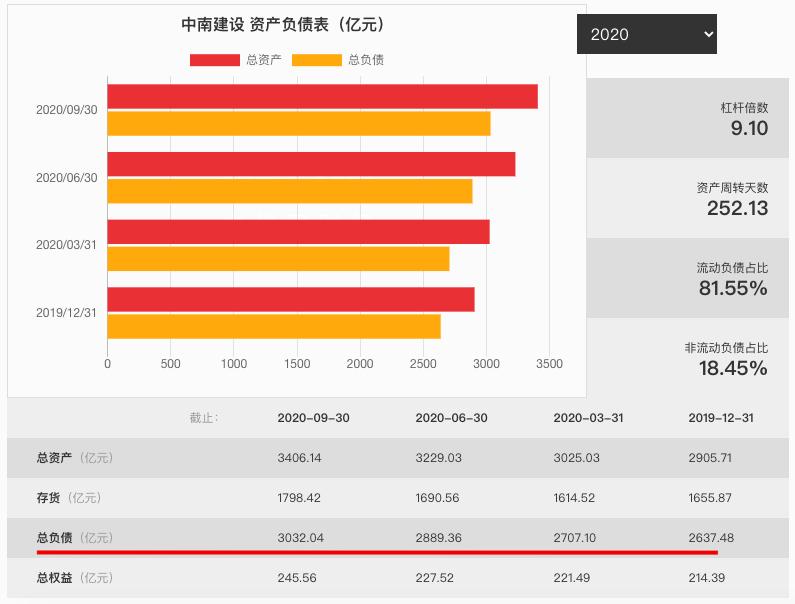
Task: Click the 总资产 row label
Action: click(x=75, y=458)
